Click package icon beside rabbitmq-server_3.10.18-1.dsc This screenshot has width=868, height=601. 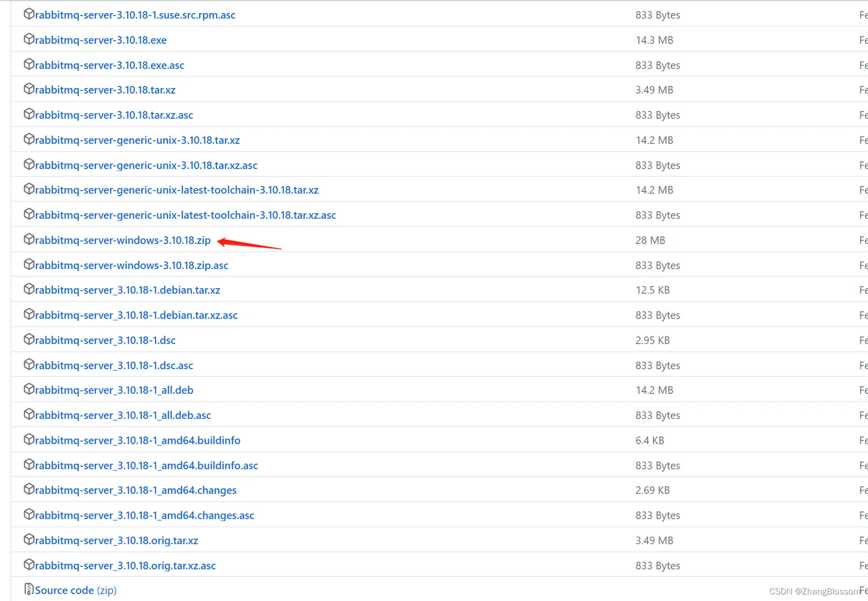pos(29,340)
